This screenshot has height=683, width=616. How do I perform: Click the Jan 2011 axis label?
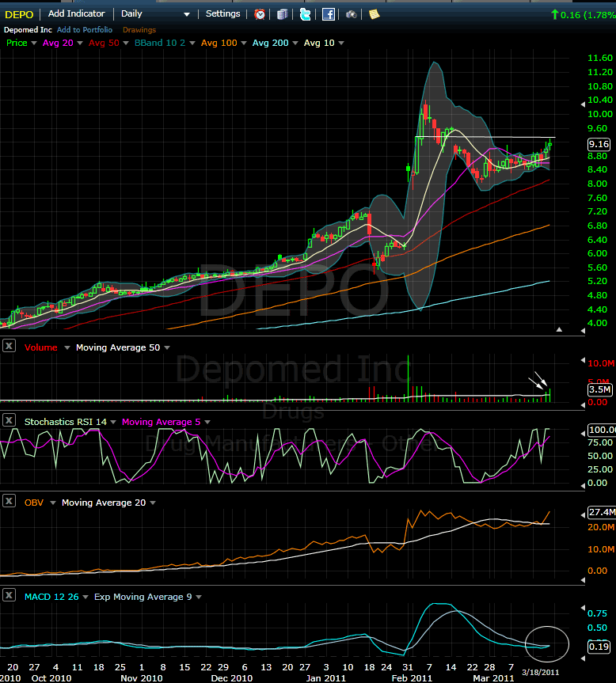pos(326,677)
